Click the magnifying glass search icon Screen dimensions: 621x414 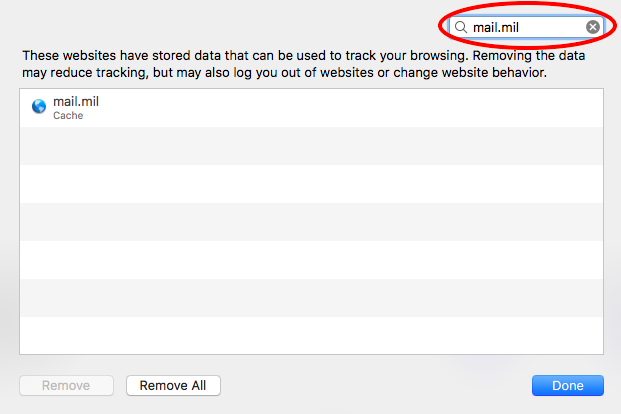[x=462, y=27]
